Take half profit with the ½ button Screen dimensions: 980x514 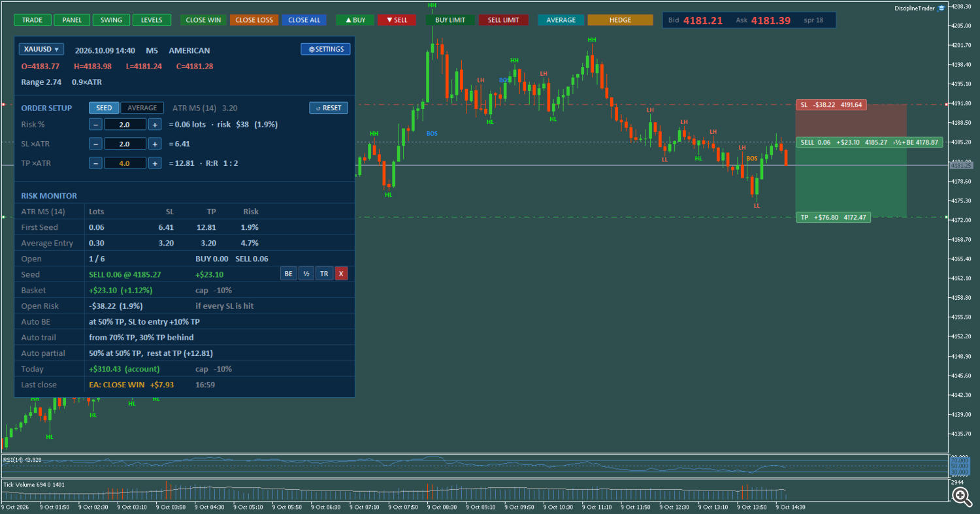pyautogui.click(x=306, y=274)
